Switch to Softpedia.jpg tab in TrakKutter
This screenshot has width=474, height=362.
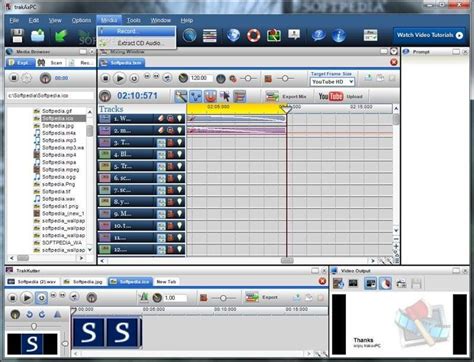coord(84,282)
